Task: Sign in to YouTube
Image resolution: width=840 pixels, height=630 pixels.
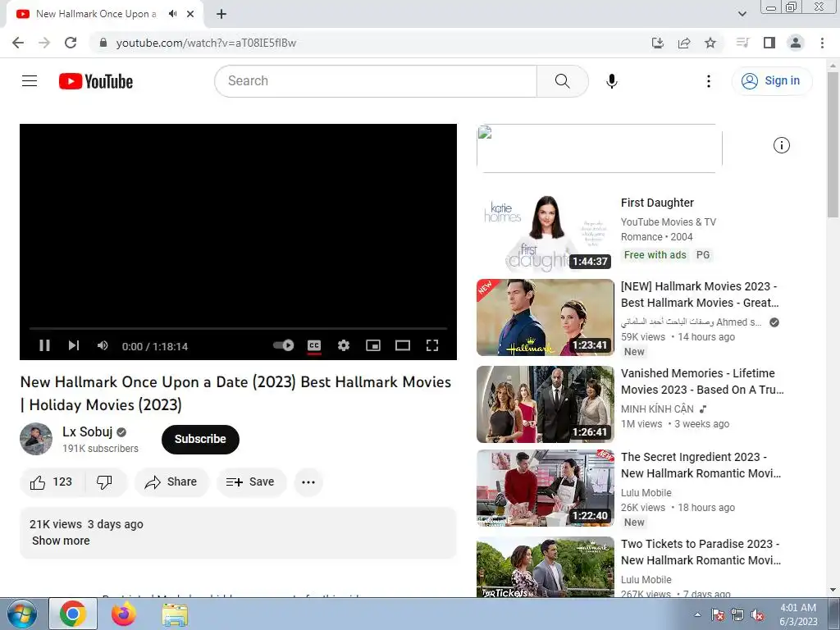Action: coord(772,81)
